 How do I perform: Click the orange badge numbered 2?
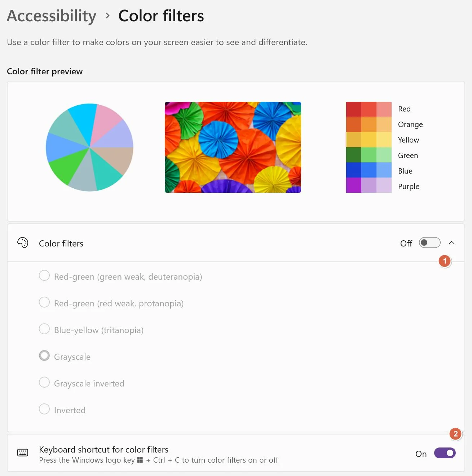point(455,434)
